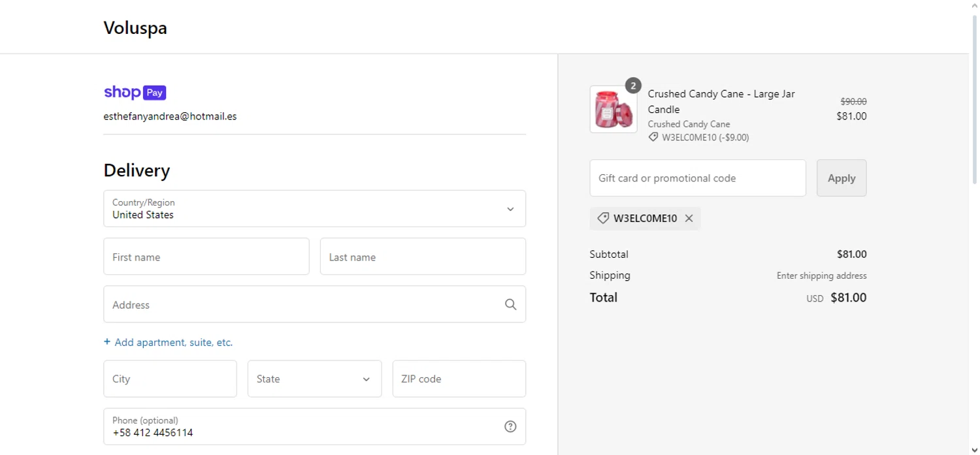Add apartment, suite, etc. link
Viewport: 980px width, 455px height.
pos(173,342)
